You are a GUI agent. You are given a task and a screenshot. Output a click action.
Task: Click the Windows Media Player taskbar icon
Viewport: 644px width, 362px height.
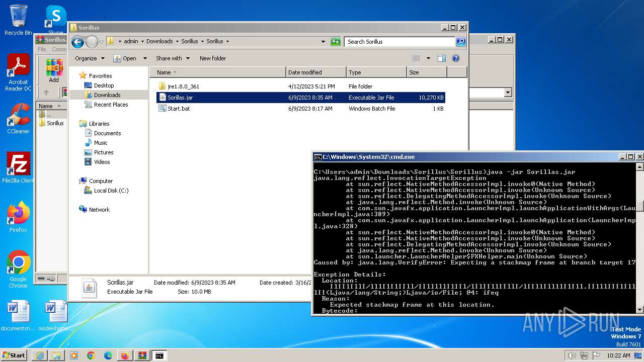click(x=74, y=355)
